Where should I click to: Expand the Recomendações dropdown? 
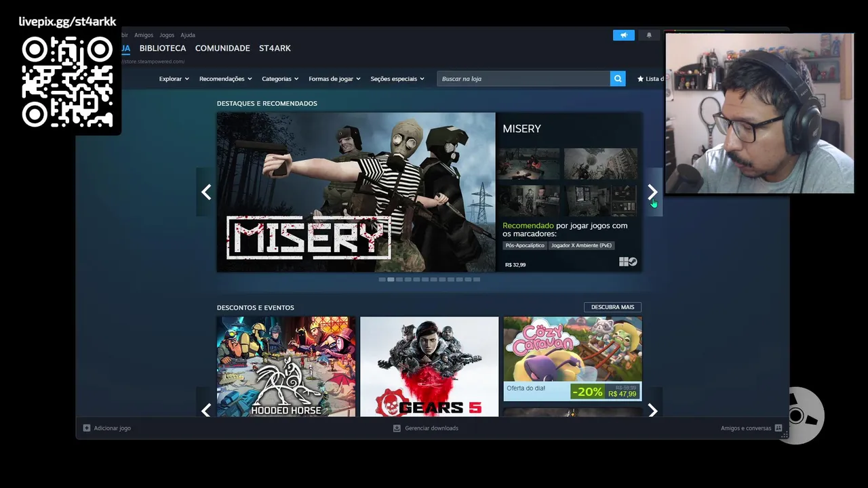click(225, 79)
